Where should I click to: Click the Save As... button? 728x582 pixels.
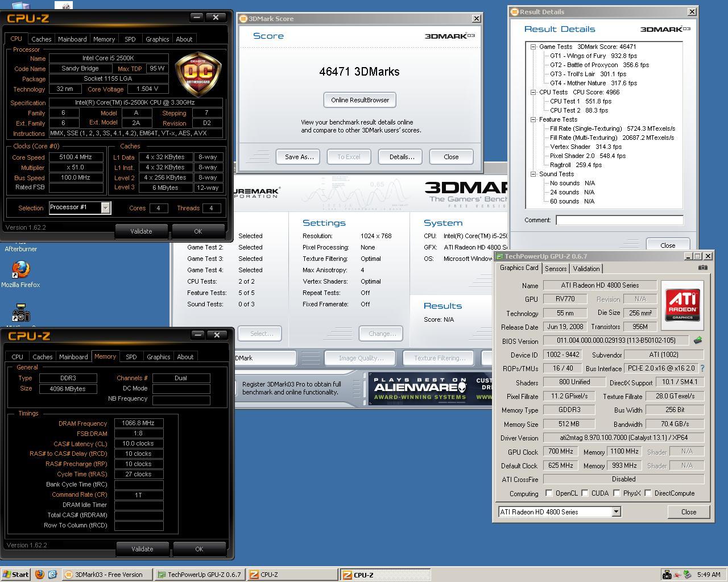tap(299, 157)
